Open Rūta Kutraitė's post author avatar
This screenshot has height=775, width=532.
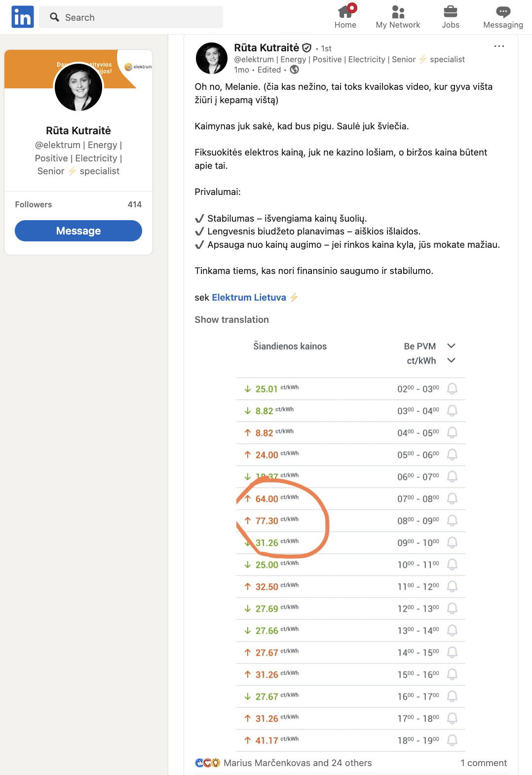pyautogui.click(x=212, y=58)
